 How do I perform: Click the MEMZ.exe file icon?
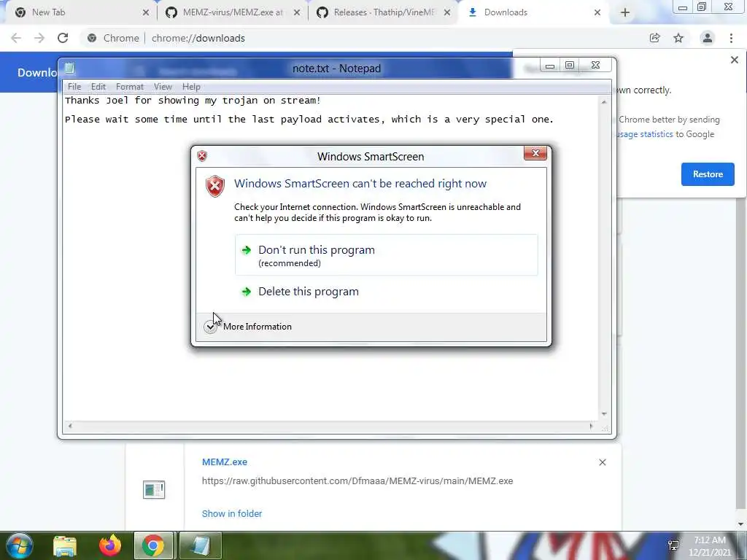pyautogui.click(x=154, y=489)
